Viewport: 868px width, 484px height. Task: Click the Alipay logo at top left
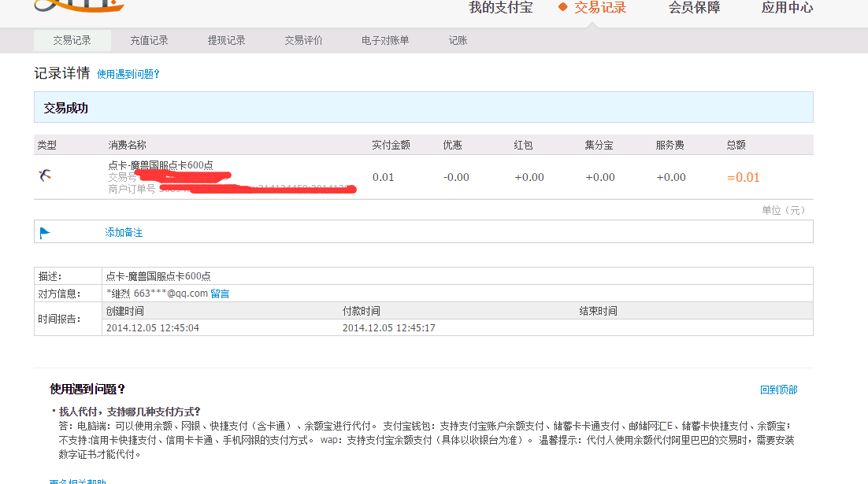(x=79, y=6)
